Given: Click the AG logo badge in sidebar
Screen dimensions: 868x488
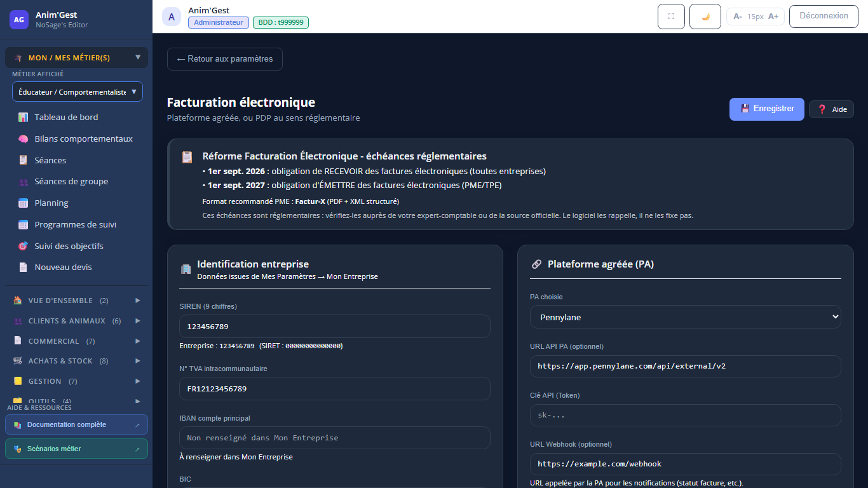Looking at the screenshot, I should tap(19, 20).
